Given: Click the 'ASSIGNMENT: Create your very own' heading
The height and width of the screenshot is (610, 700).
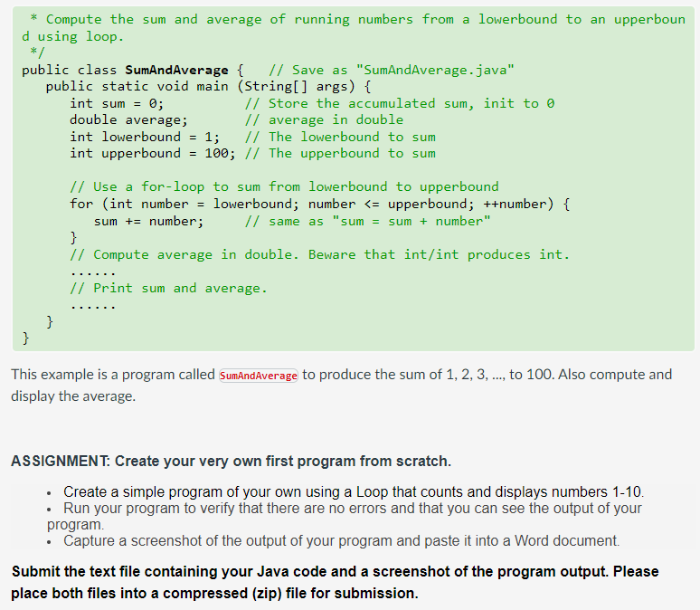Looking at the screenshot, I should click(232, 461).
